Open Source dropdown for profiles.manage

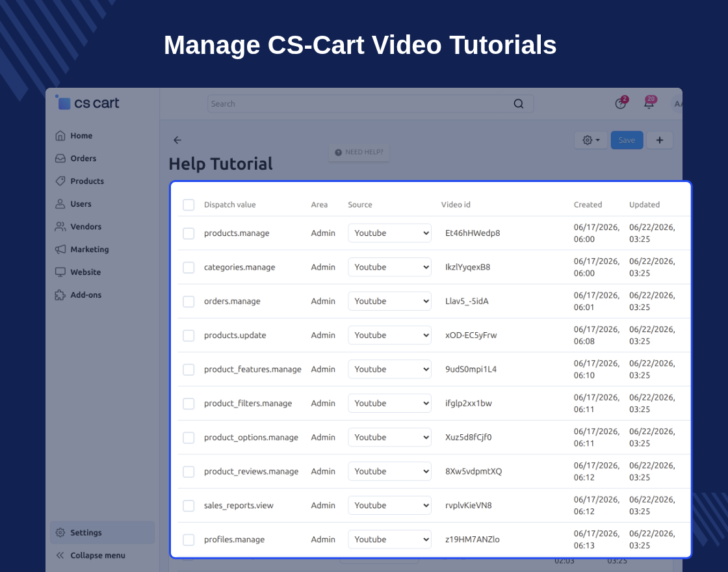(389, 539)
